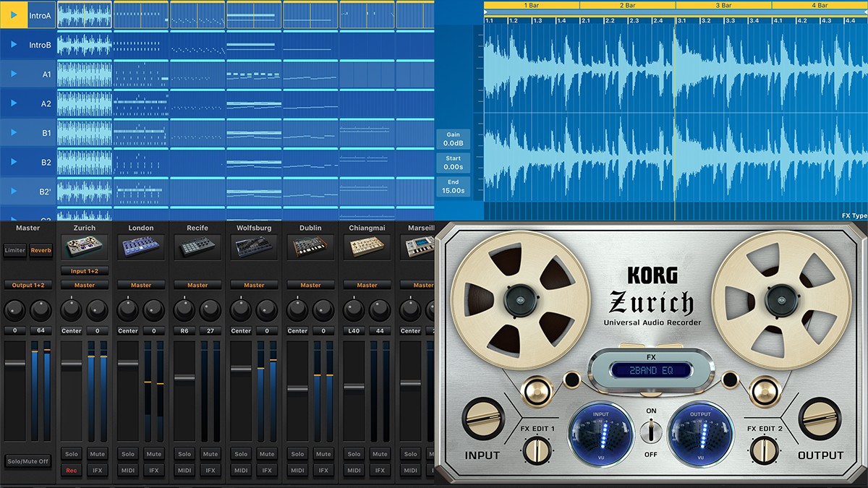
Task: Open the Master Output 1+2 selector
Action: [28, 285]
